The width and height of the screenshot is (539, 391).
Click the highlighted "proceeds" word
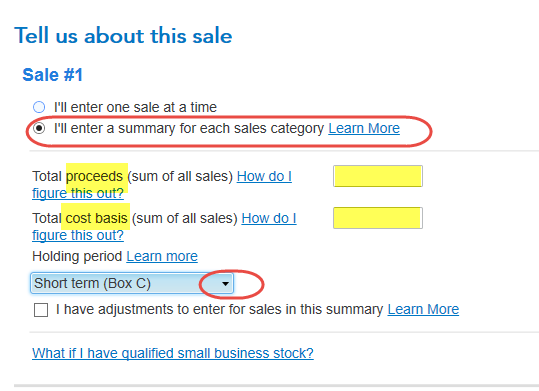[94, 176]
